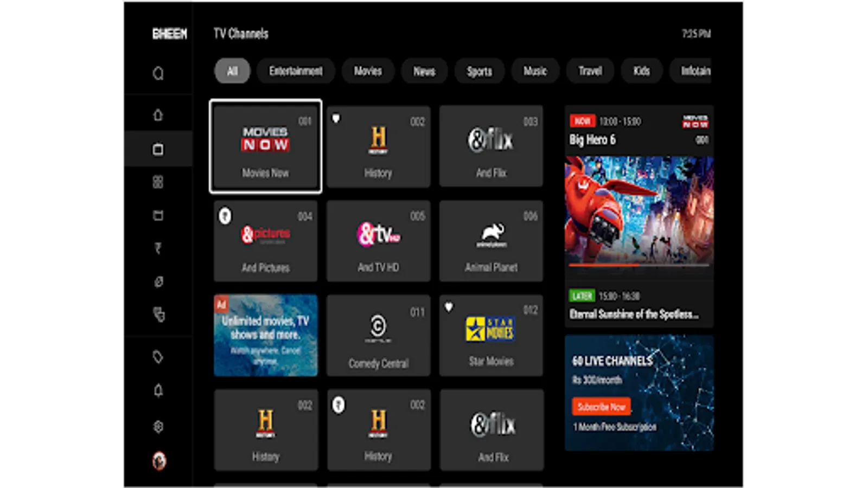Toggle favorite heart on Star Movies card
The image size is (868, 488).
[x=449, y=307]
